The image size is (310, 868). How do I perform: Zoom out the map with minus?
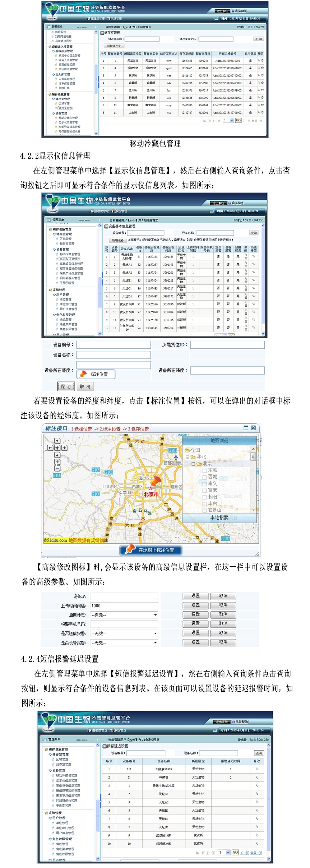pos(57,468)
